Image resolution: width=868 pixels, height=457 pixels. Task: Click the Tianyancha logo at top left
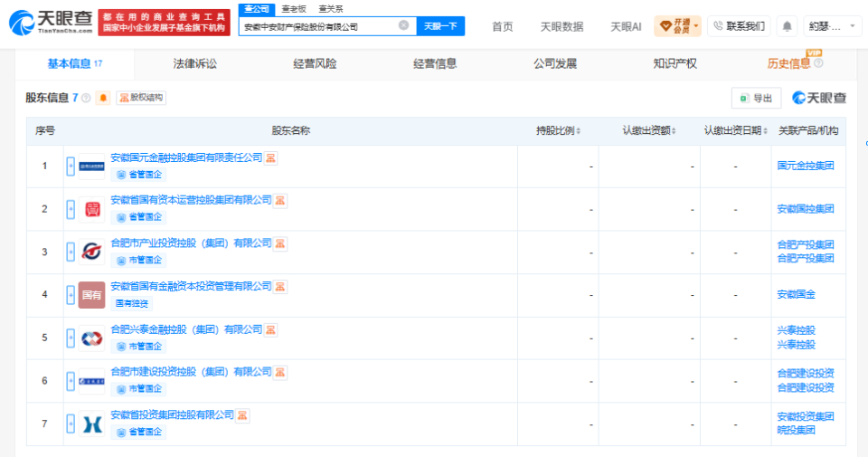pos(51,22)
